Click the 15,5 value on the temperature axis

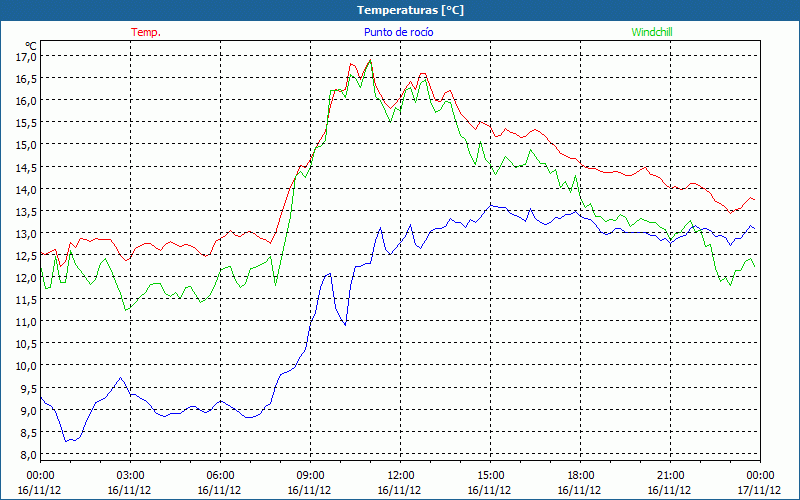(x=26, y=123)
